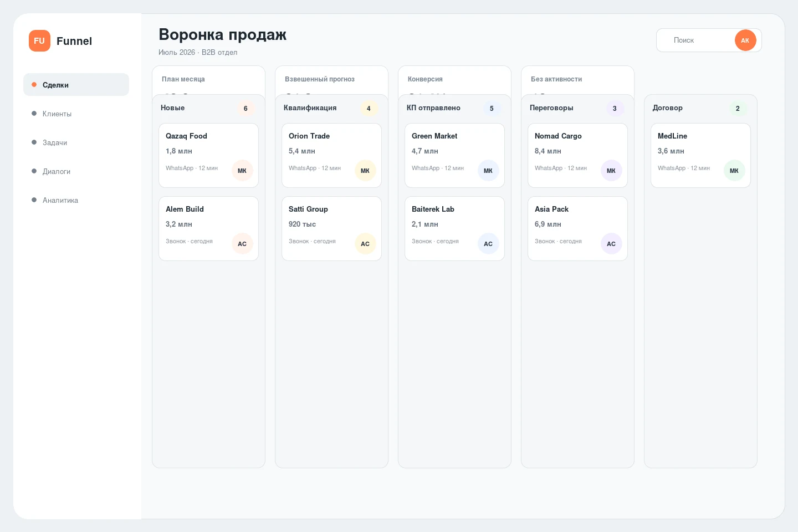
Task: Click the AC avatar on Satti Group card
Action: (x=365, y=244)
